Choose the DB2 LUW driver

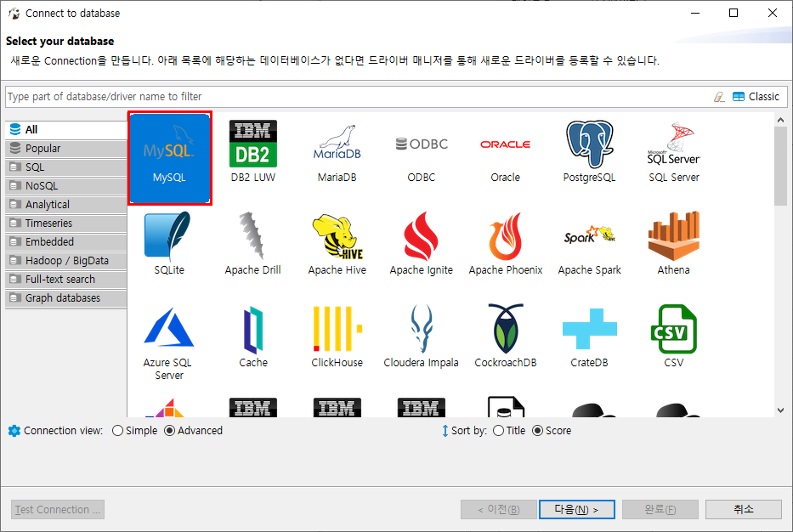253,151
